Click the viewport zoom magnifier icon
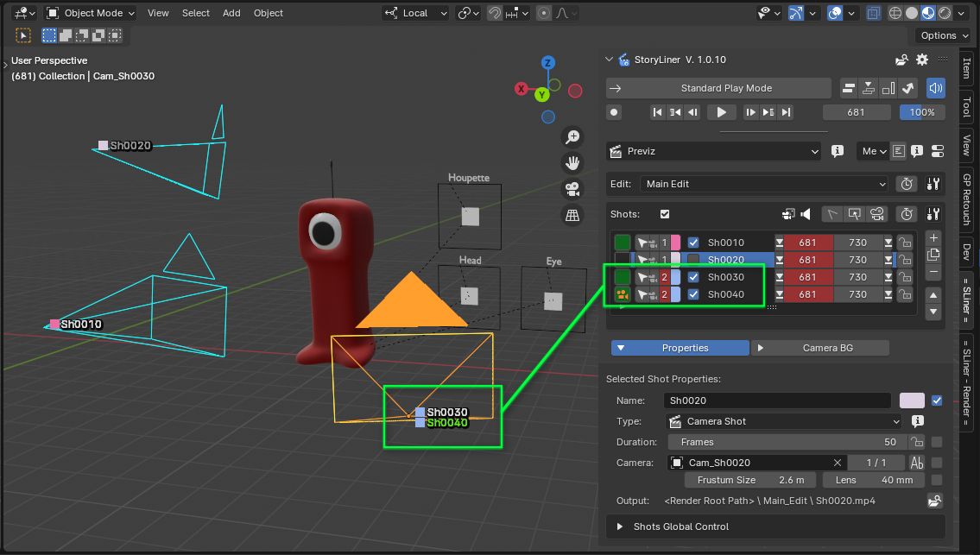The image size is (980, 555). click(x=572, y=137)
